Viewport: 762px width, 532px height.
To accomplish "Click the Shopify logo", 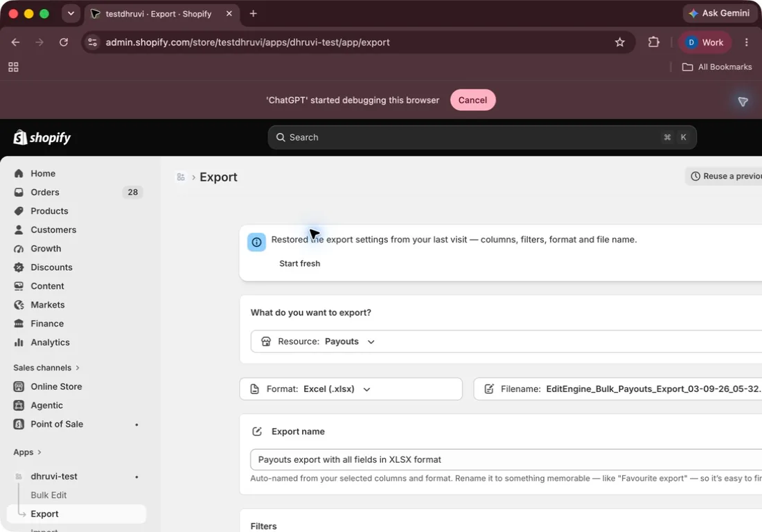I will click(x=42, y=137).
